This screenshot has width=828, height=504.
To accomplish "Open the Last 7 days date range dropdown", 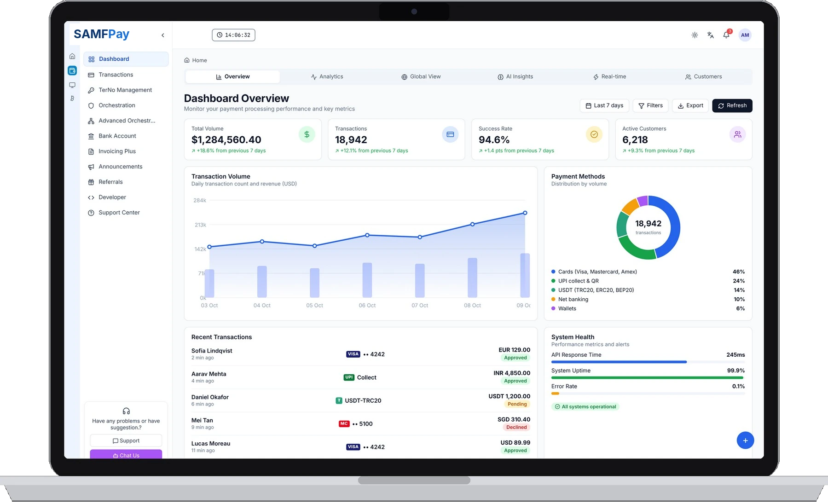I will pyautogui.click(x=604, y=105).
